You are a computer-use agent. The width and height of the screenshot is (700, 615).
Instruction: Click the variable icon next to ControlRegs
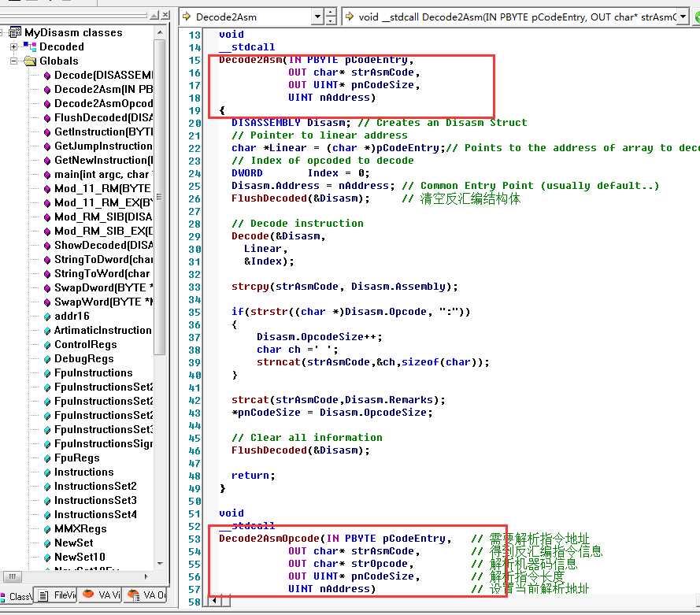tap(47, 345)
